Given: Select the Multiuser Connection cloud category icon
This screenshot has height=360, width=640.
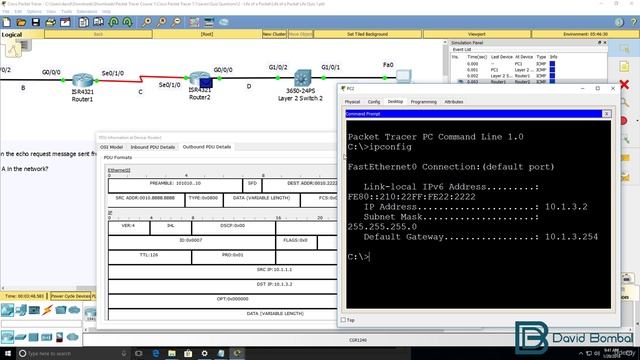Looking at the screenshot, I should 74,310.
